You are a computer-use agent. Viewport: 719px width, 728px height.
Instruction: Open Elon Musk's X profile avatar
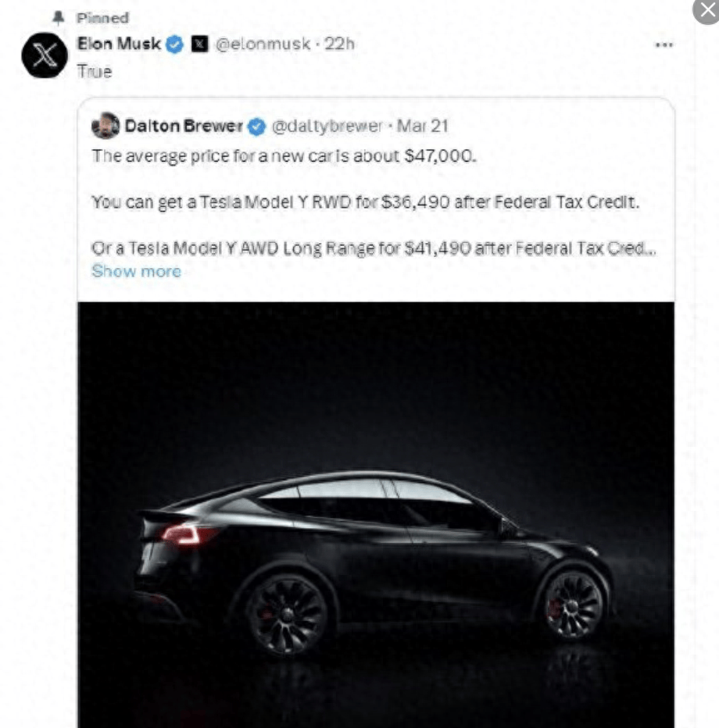pos(45,55)
